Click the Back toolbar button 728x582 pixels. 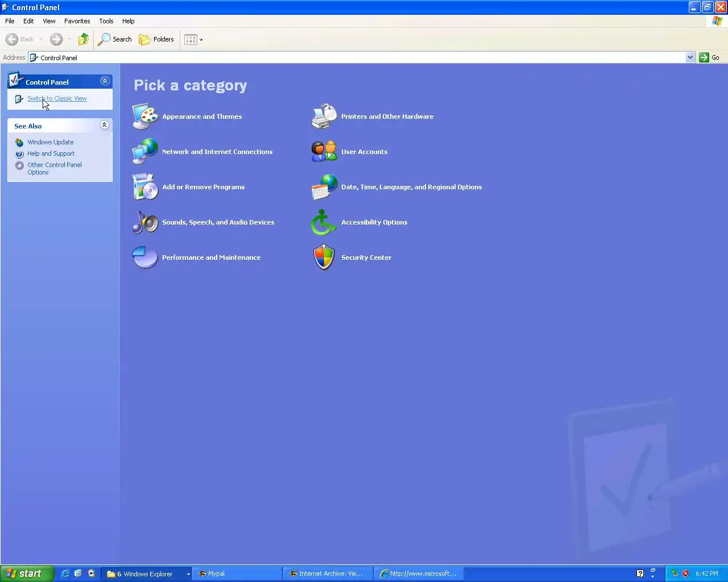coord(20,39)
